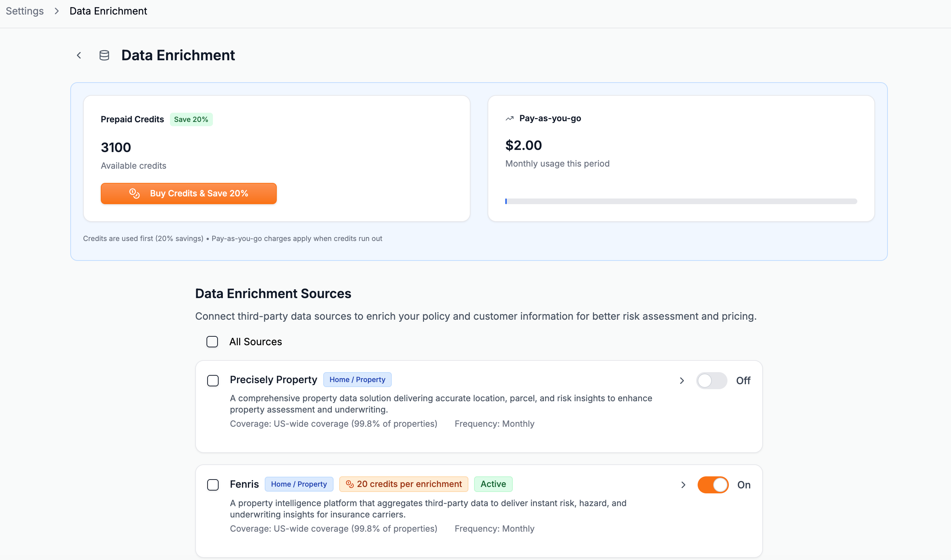Open Settings breadcrumb link
Viewport: 951px width, 560px height.
pos(24,11)
